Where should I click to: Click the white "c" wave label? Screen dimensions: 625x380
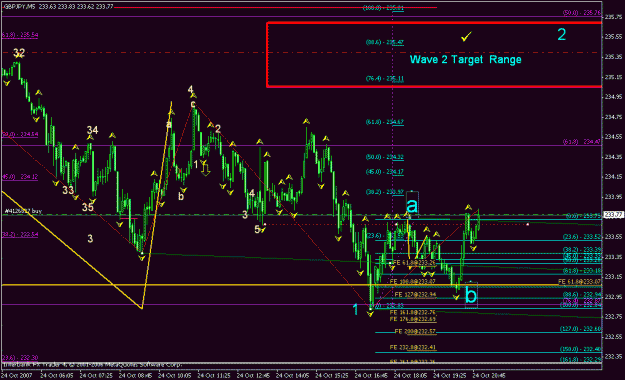[x=193, y=104]
